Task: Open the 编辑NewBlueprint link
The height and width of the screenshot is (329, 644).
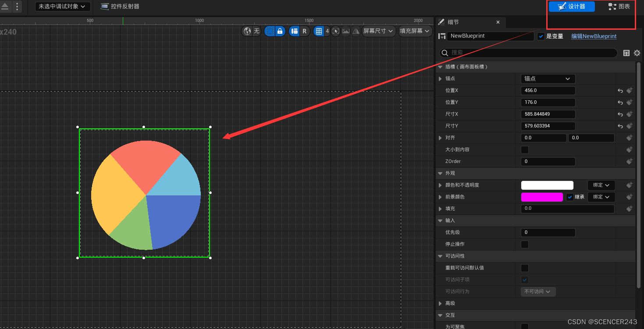Action: 594,36
